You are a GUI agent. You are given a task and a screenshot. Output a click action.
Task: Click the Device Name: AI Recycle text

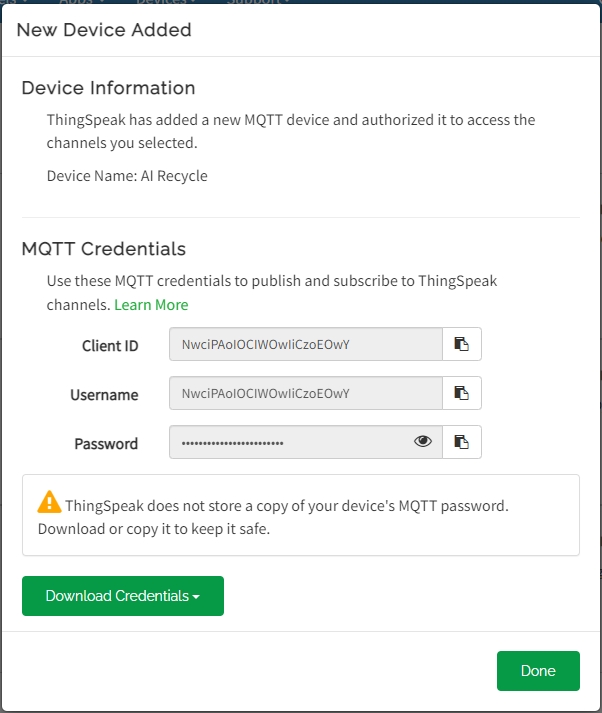127,176
